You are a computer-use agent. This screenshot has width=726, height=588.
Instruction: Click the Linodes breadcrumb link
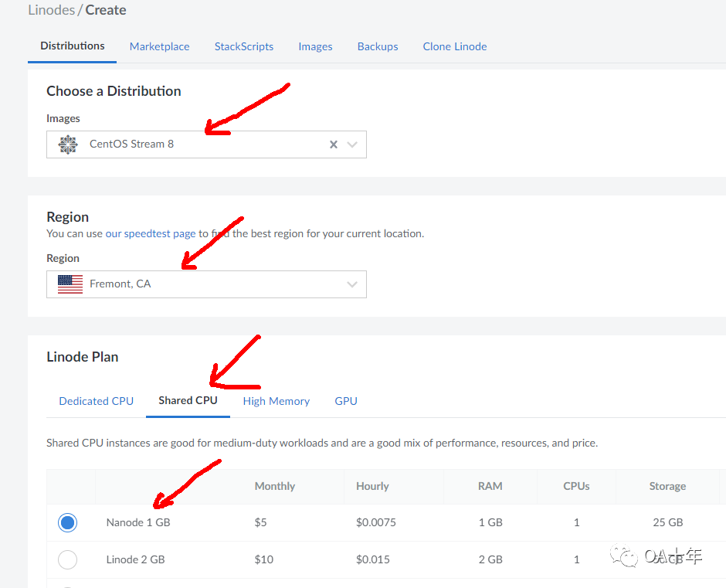coord(52,10)
